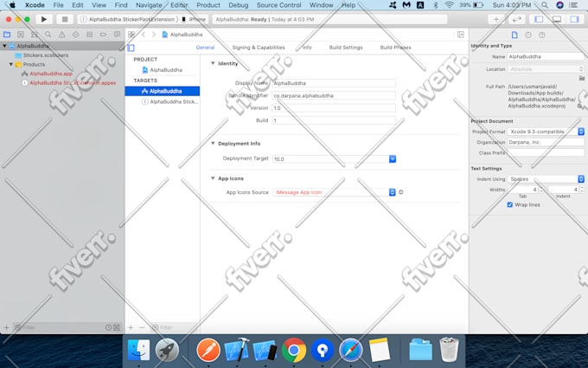Open the Debug navigator icon
The image size is (588, 368).
coord(89,35)
